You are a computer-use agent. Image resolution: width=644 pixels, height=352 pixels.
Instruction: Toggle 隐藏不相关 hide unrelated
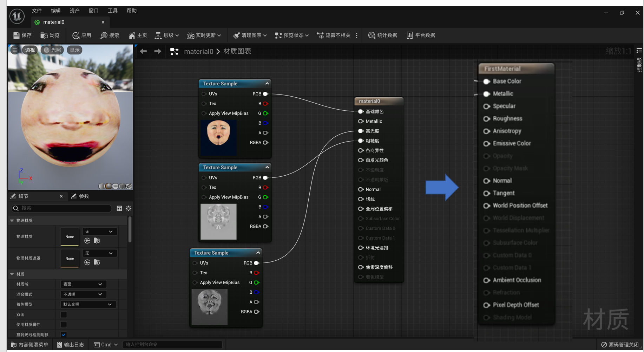(x=334, y=35)
